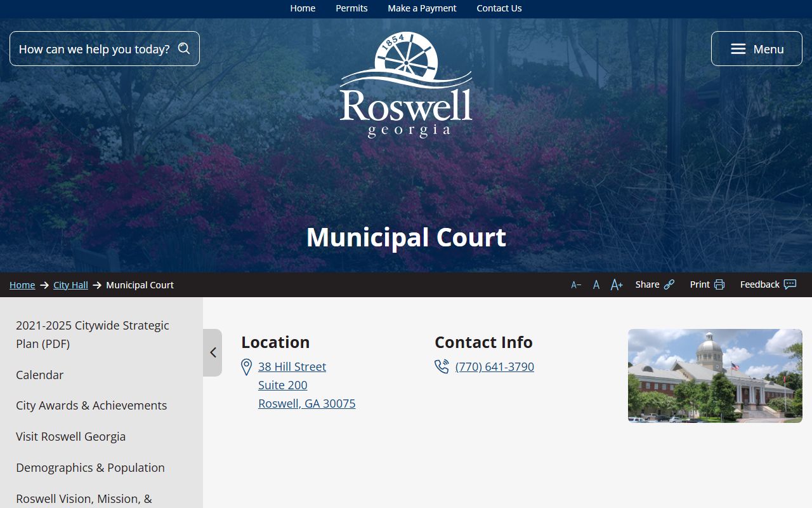
Task: Collapse the sidebar with left chevron
Action: pyautogui.click(x=213, y=352)
